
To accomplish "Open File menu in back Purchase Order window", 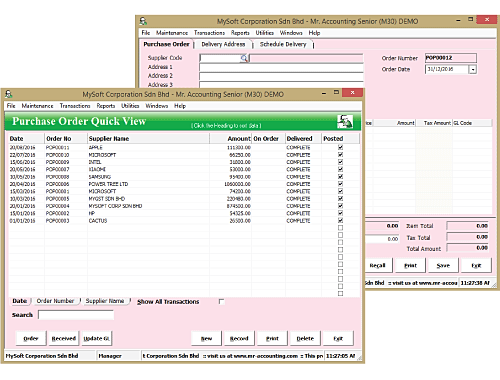I will click(146, 33).
